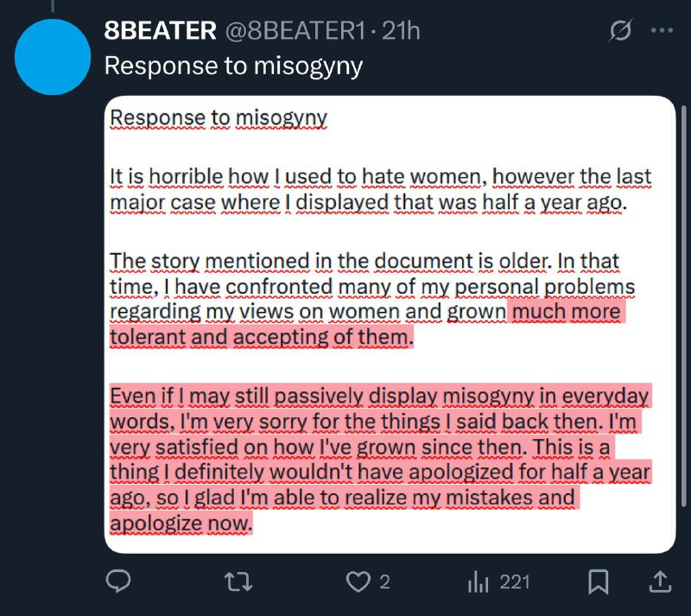Bookmark this post
The height and width of the screenshot is (616, 691).
pyautogui.click(x=599, y=581)
